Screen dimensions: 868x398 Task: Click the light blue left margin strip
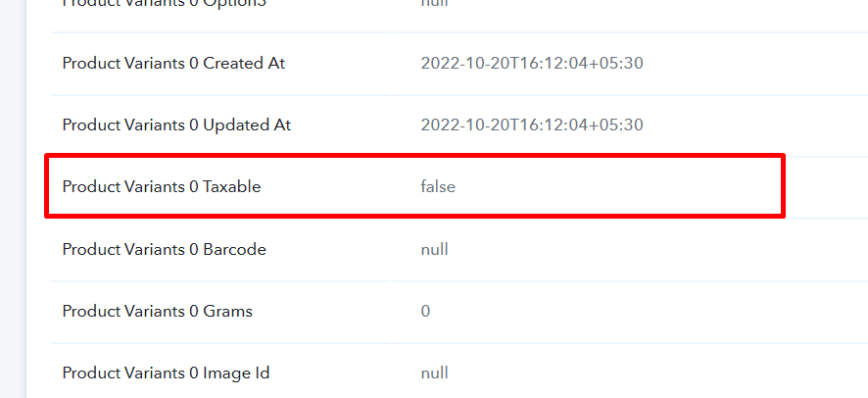[x=13, y=199]
